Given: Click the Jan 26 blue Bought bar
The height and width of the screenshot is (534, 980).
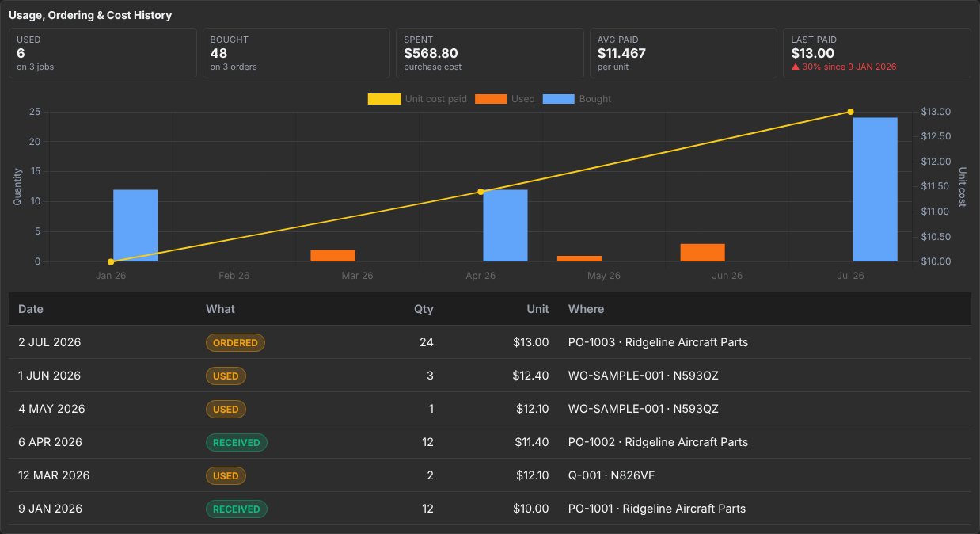Looking at the screenshot, I should click(x=135, y=226).
